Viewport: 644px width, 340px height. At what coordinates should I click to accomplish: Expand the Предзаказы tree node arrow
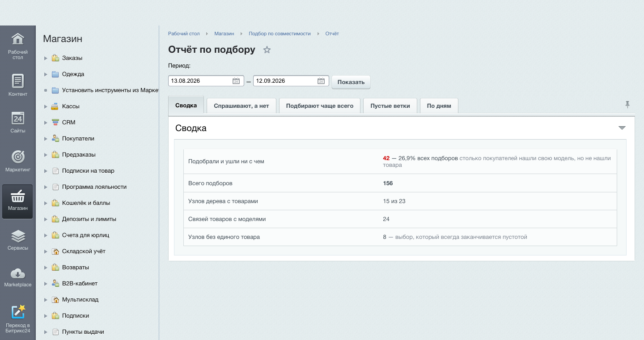(x=46, y=155)
